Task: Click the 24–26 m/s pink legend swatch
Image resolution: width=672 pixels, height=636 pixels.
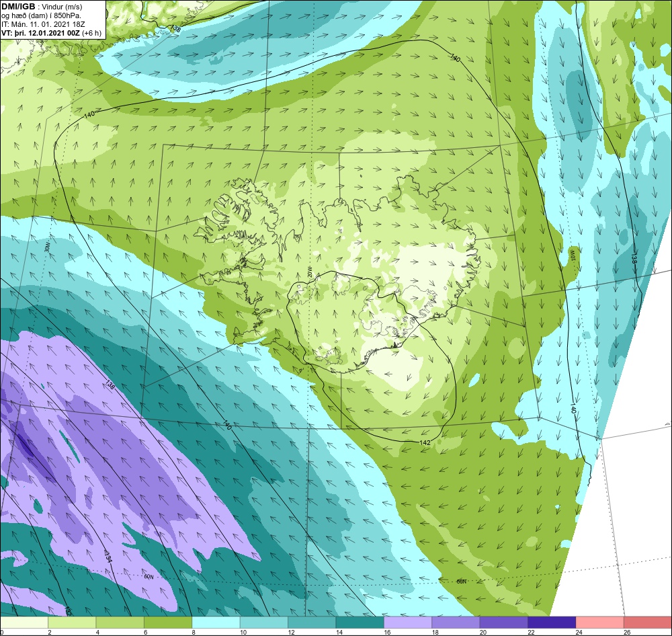Action: [x=600, y=623]
